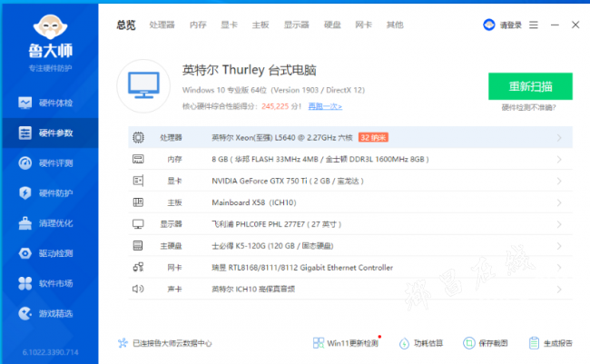This screenshot has width=590, height=364.
Task: Open 软件市场 sidebar item
Action: click(50, 283)
